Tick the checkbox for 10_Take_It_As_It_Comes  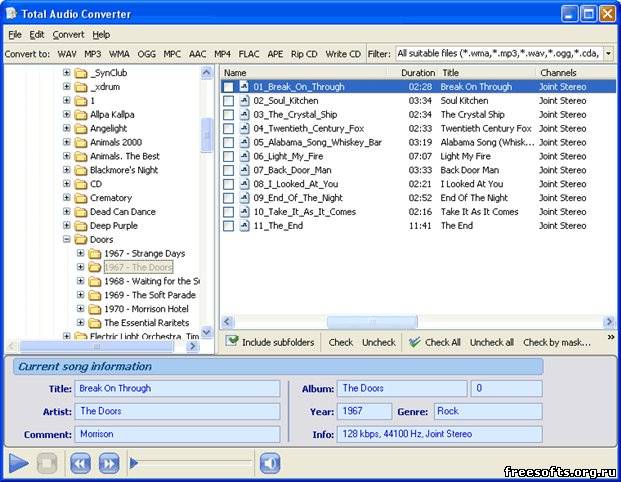(x=229, y=211)
